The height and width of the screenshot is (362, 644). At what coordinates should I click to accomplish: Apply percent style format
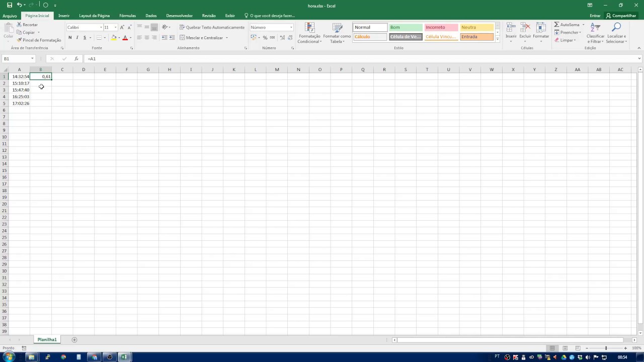click(x=265, y=38)
